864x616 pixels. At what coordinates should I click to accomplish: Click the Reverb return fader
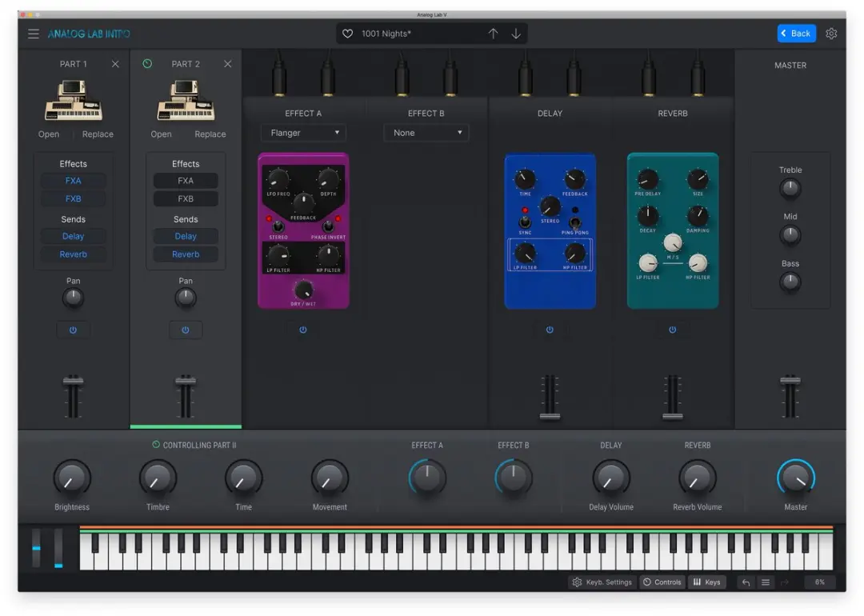pyautogui.click(x=672, y=416)
